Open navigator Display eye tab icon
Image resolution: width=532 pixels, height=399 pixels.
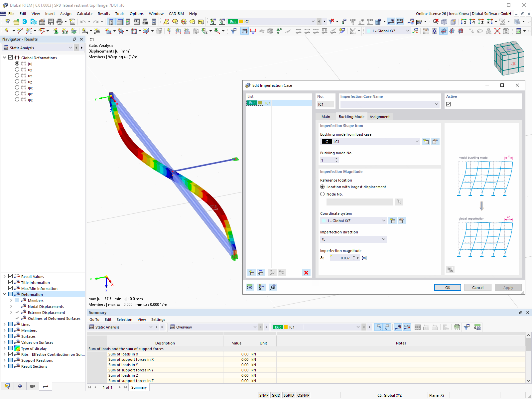tap(20, 386)
